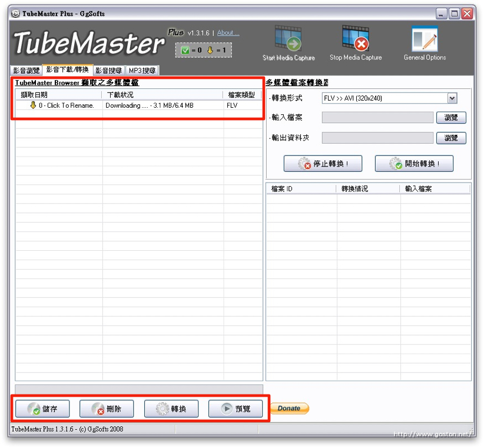This screenshot has height=448, width=484.
Task: Click the Donate button
Action: [289, 408]
